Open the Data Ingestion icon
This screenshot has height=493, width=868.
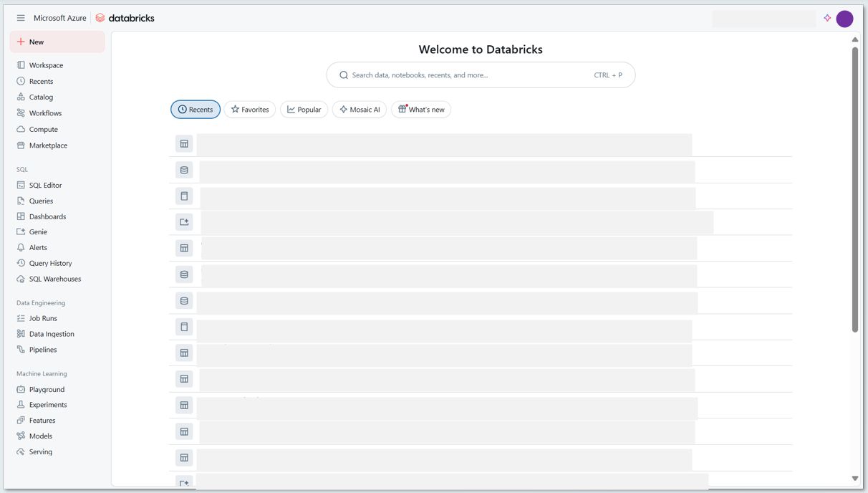coord(21,334)
